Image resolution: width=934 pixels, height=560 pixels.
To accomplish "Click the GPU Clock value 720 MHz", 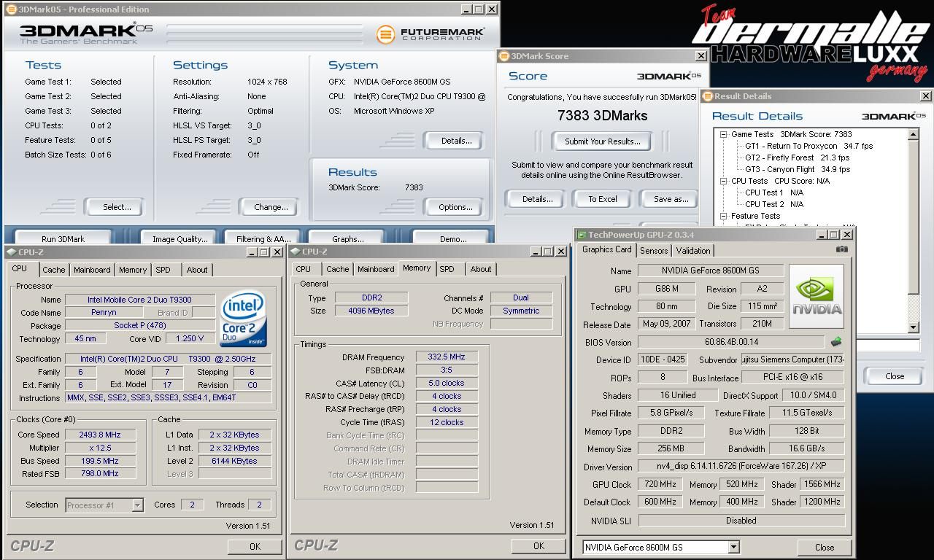I will click(660, 484).
